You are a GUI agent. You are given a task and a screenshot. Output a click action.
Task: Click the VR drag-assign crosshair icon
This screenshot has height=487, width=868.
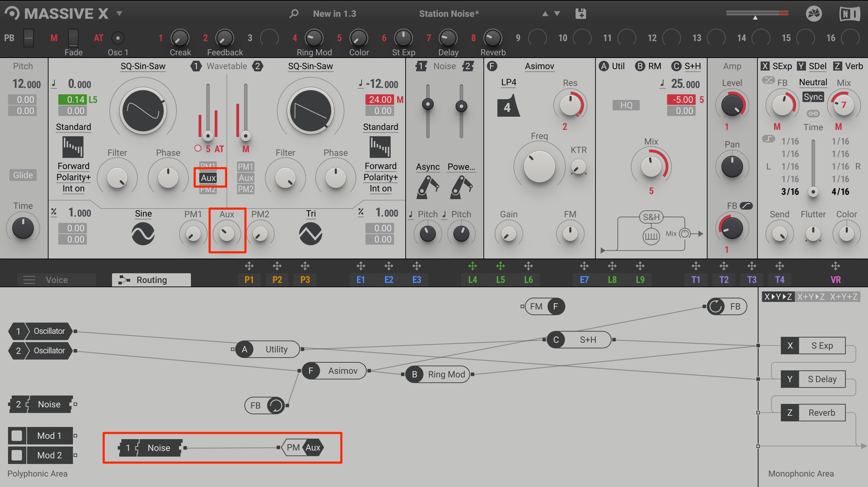[x=836, y=266]
